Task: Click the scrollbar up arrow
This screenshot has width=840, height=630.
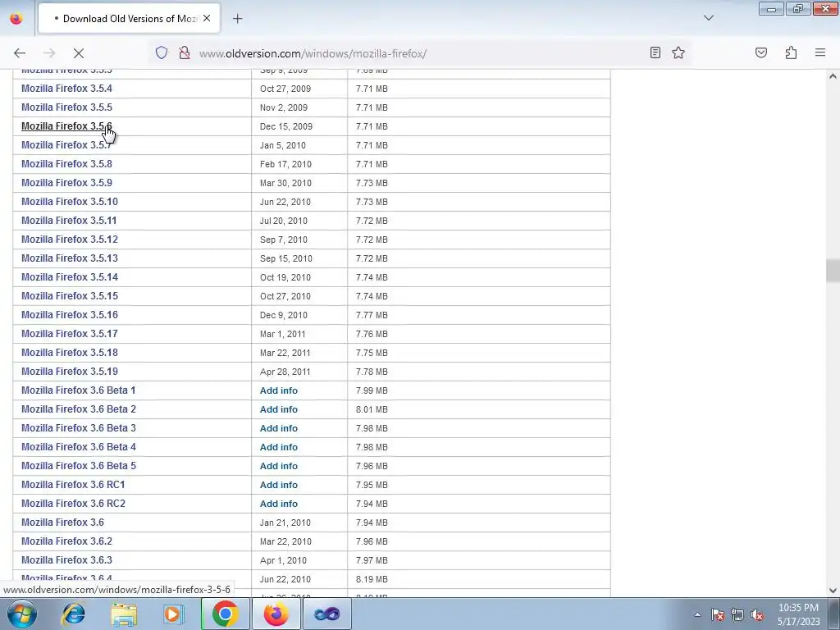Action: click(x=833, y=76)
